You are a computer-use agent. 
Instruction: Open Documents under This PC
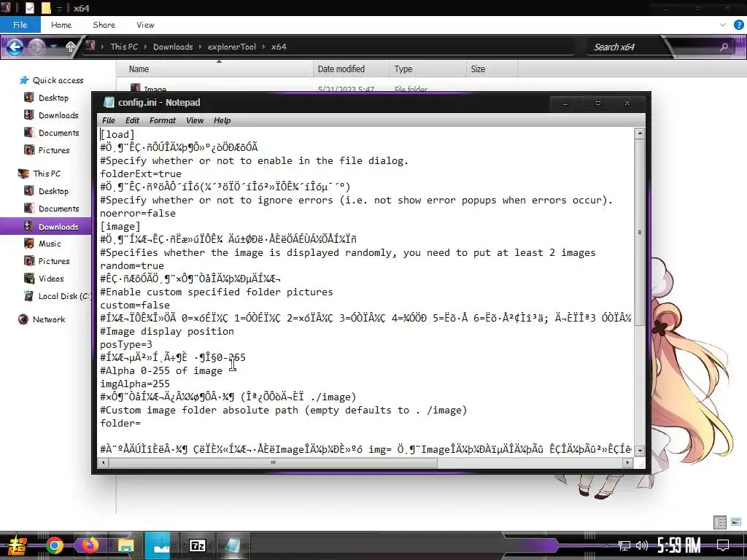coord(52,209)
